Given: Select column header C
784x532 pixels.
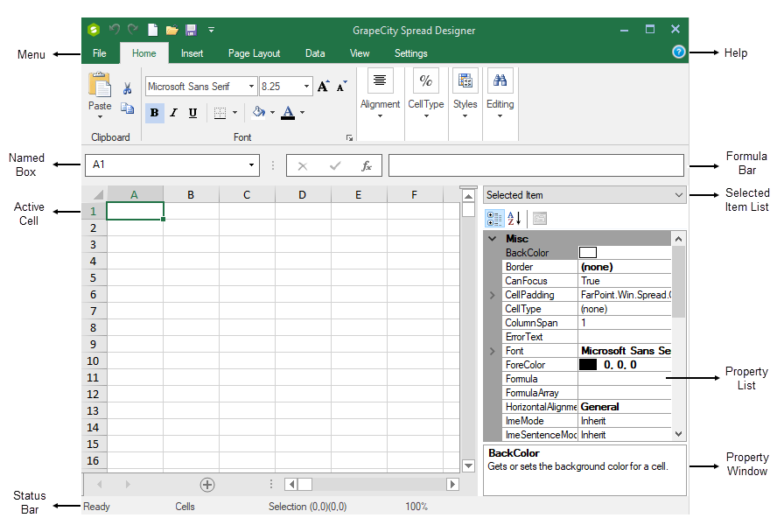Looking at the screenshot, I should click(x=247, y=194).
